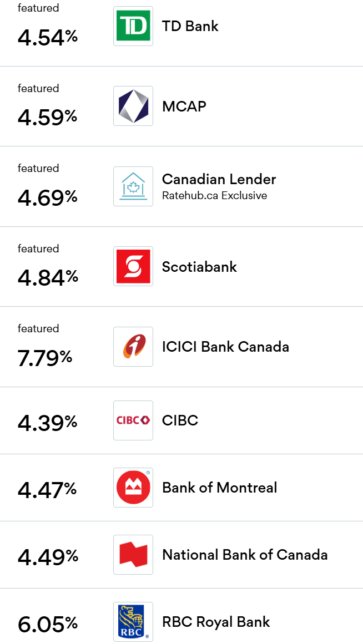
Task: Click the 4.54% featured rate
Action: (x=48, y=37)
